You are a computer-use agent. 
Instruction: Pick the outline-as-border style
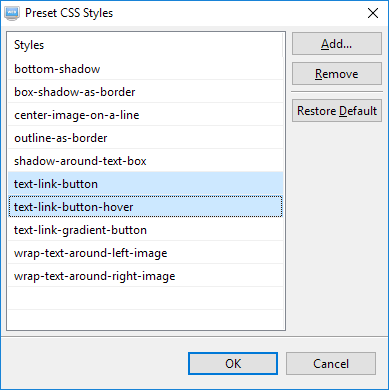(x=146, y=138)
